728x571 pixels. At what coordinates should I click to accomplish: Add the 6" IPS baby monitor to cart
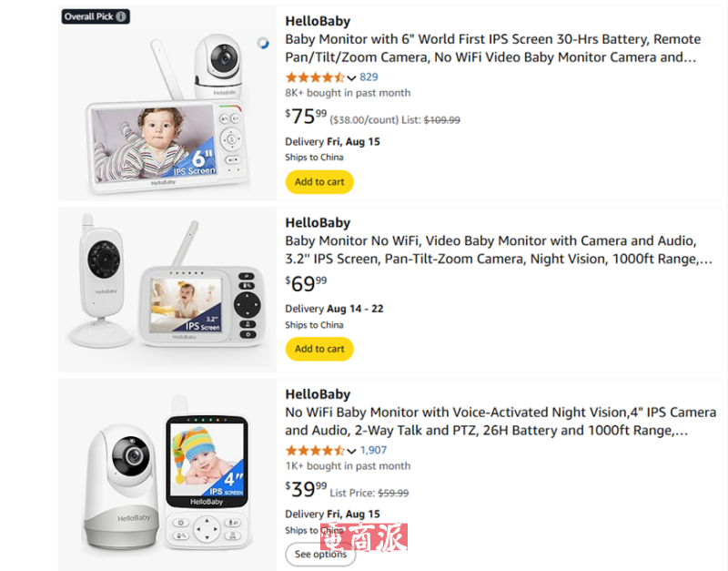click(319, 181)
